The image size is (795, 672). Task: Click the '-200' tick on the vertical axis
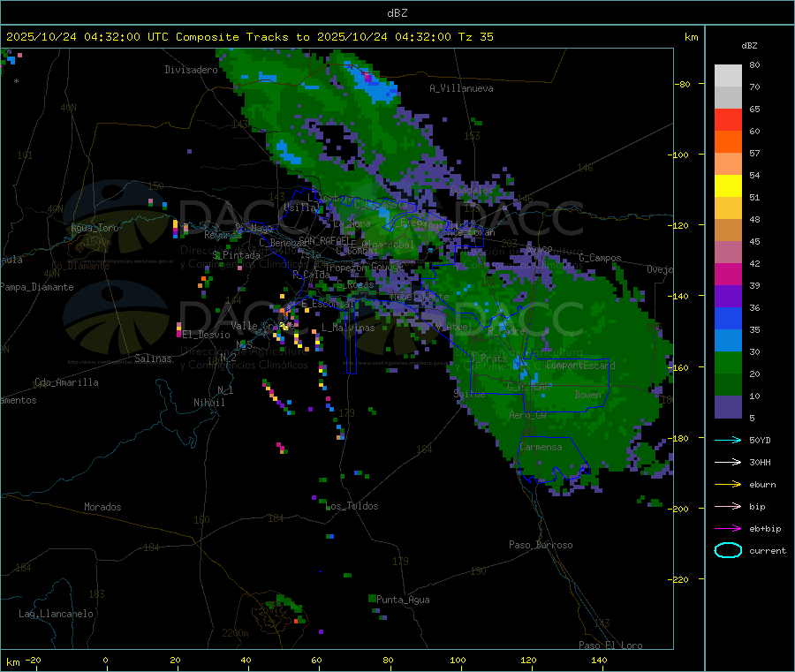(680, 509)
